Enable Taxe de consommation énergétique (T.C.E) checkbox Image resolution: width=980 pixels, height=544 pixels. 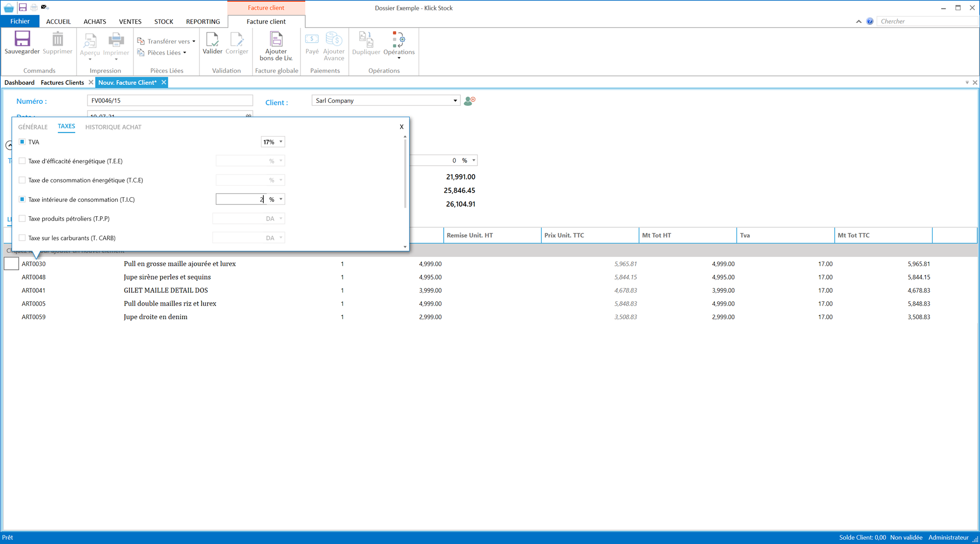(22, 180)
